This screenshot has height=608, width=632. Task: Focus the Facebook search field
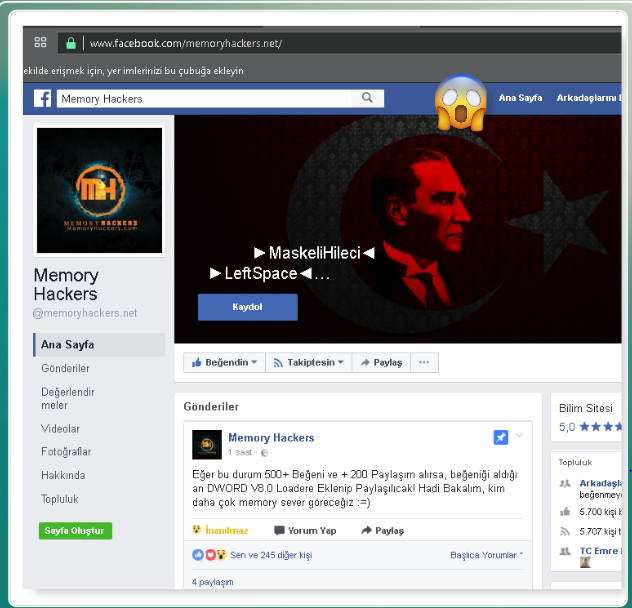206,98
